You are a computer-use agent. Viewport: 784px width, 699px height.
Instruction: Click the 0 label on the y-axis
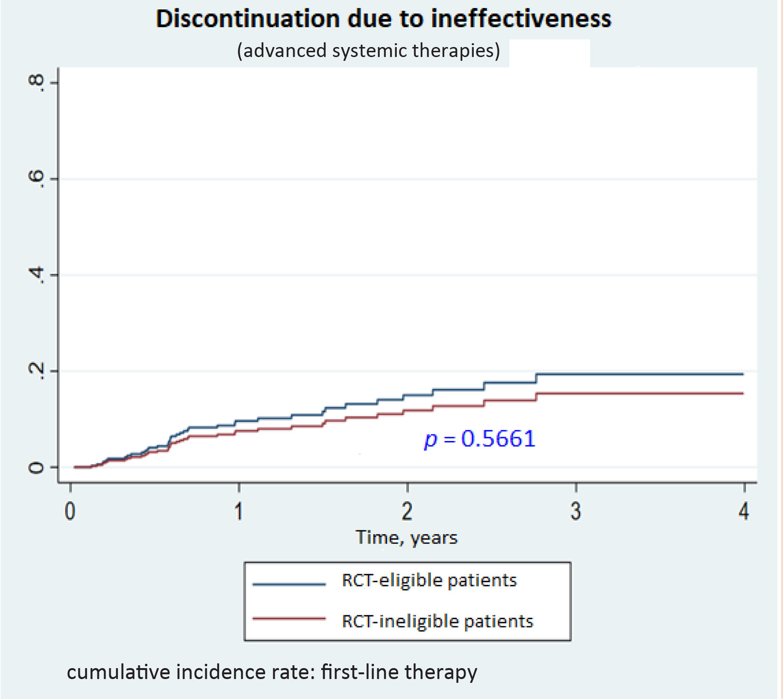[x=36, y=468]
